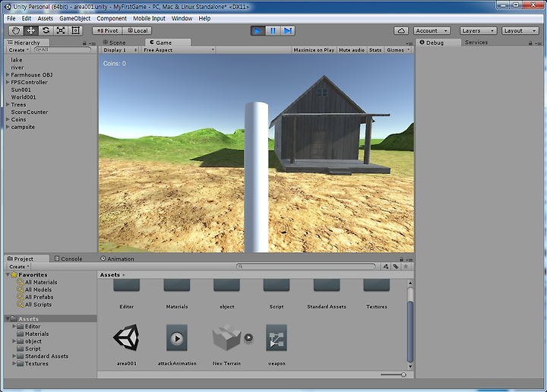The width and height of the screenshot is (547, 392).
Task: Open the Component menu
Action: (112, 18)
